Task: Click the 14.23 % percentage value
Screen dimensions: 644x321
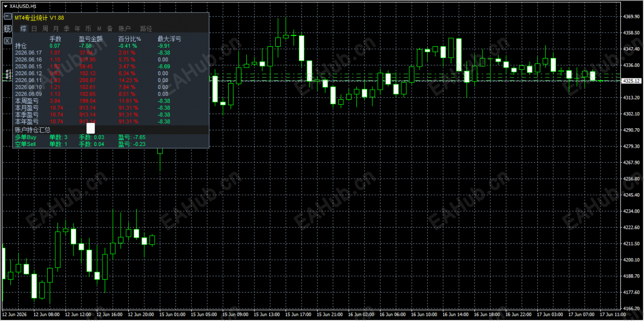Action: point(128,80)
